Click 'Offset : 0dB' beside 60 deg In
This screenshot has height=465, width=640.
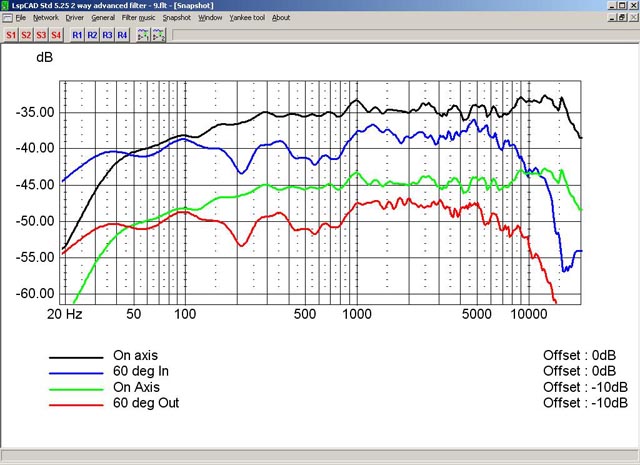pos(579,371)
